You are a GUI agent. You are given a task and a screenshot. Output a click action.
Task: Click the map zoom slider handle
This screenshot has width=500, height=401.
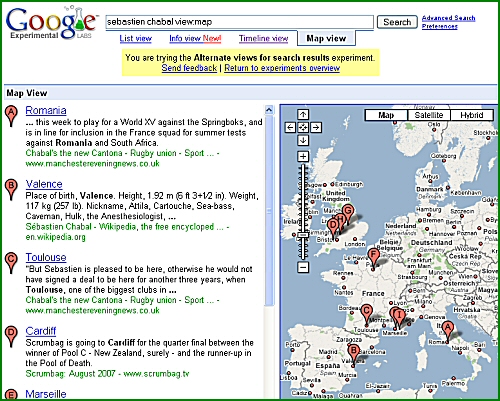[x=303, y=235]
